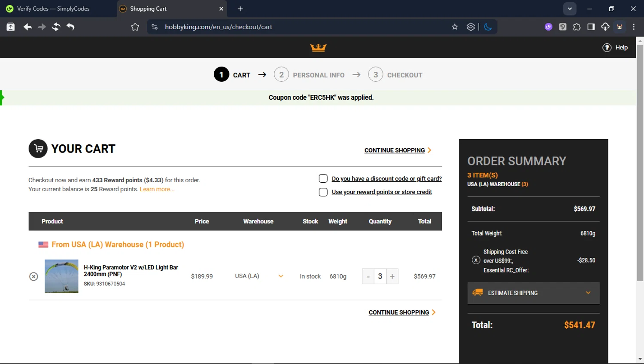644x364 pixels.
Task: Click the shipping discount -$28.50 value
Action: coord(586,260)
